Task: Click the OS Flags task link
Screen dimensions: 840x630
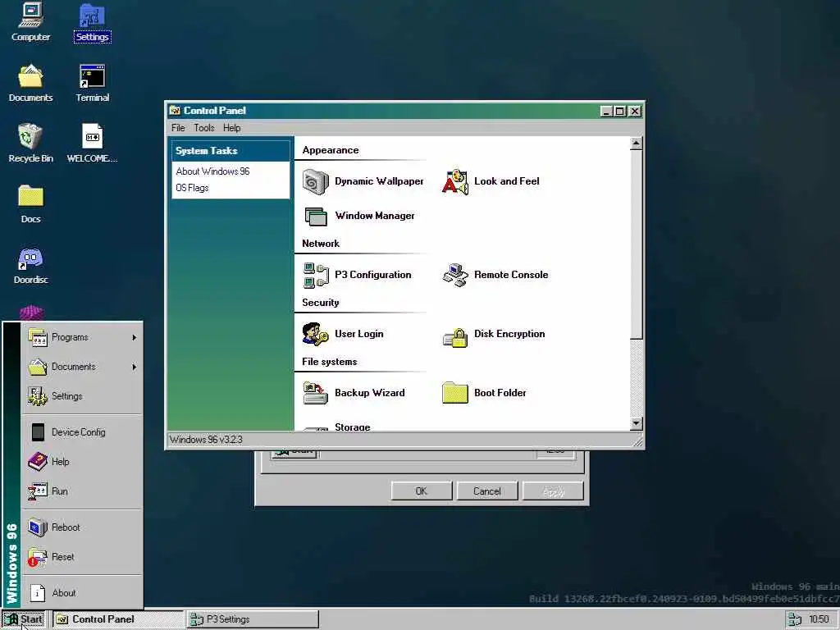Action: (x=192, y=188)
